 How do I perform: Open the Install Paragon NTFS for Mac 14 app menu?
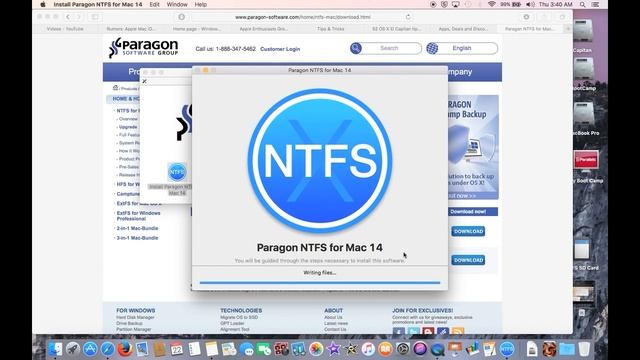tap(98, 4)
